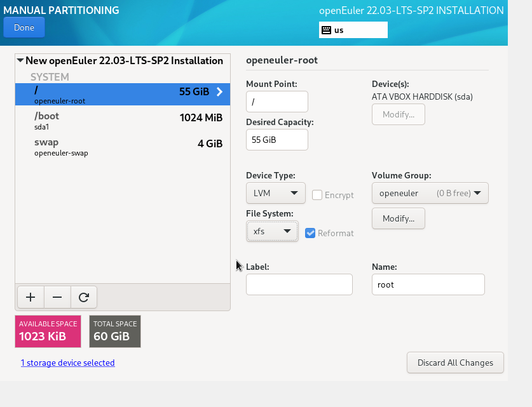Remove the selected mount point with minus button

pos(57,297)
